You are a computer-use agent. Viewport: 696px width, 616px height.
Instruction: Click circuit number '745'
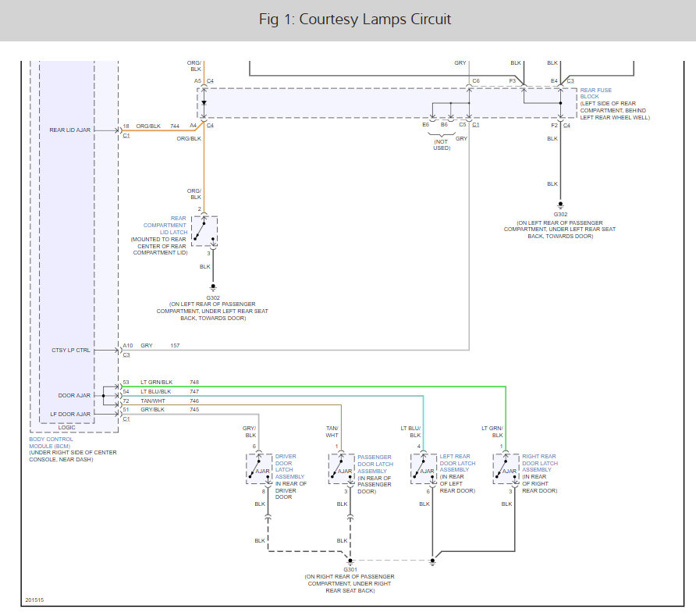pyautogui.click(x=194, y=410)
